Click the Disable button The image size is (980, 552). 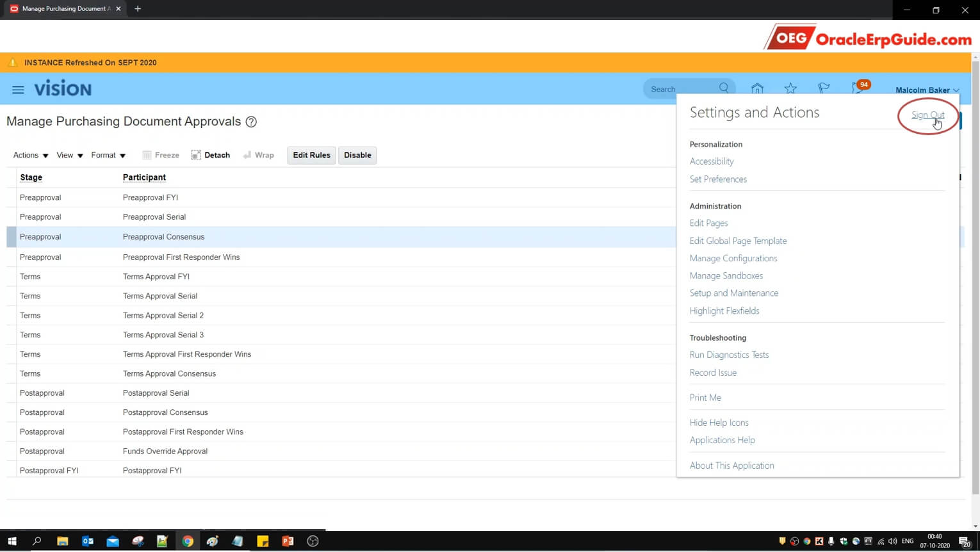357,155
